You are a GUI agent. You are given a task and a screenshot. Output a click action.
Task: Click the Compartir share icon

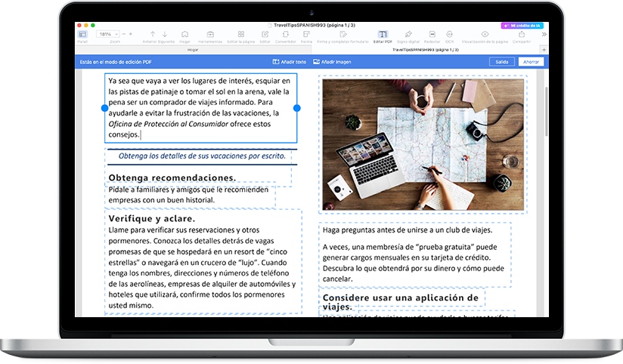[x=522, y=35]
